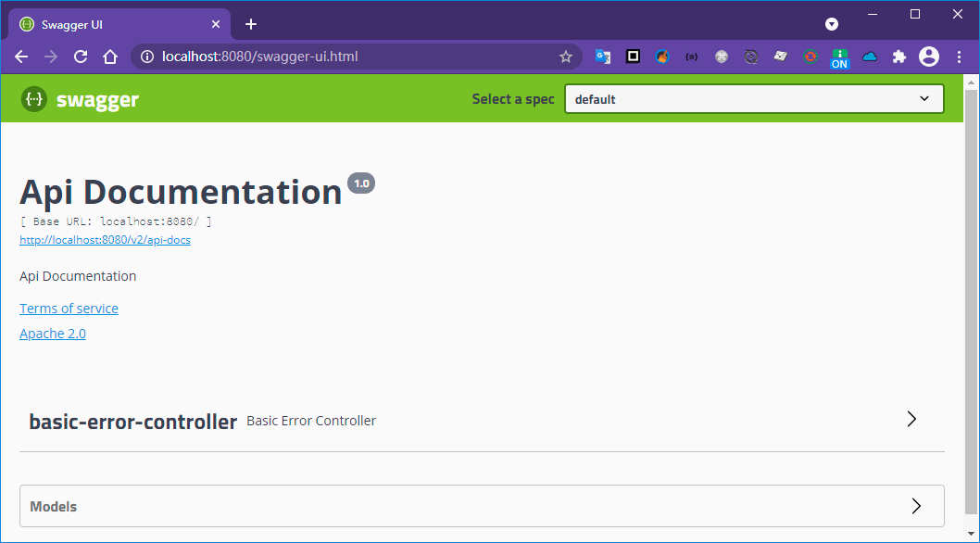
Task: Open the gray round command-symbol extension
Action: [722, 57]
